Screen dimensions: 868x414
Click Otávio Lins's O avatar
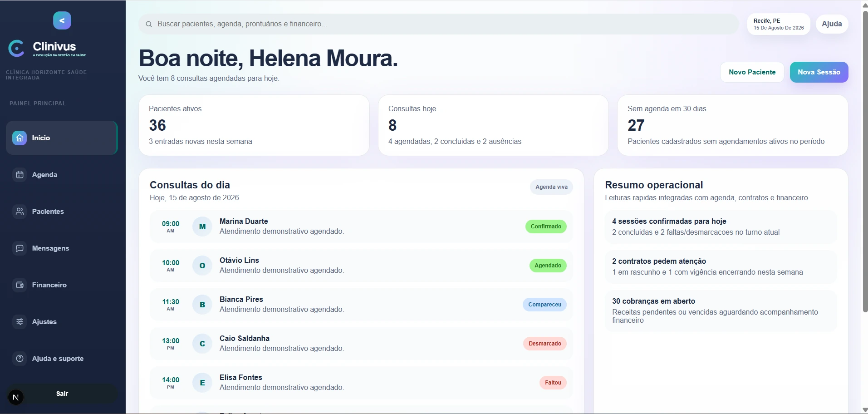(x=202, y=266)
